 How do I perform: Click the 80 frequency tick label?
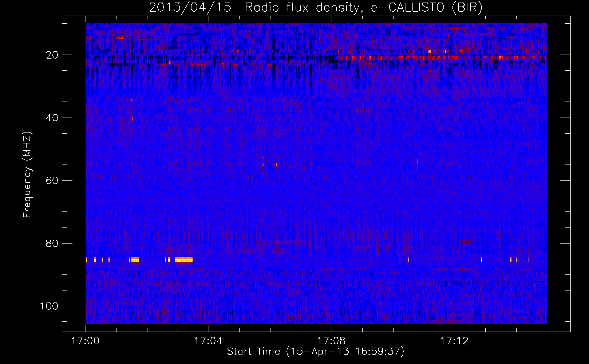tap(52, 244)
